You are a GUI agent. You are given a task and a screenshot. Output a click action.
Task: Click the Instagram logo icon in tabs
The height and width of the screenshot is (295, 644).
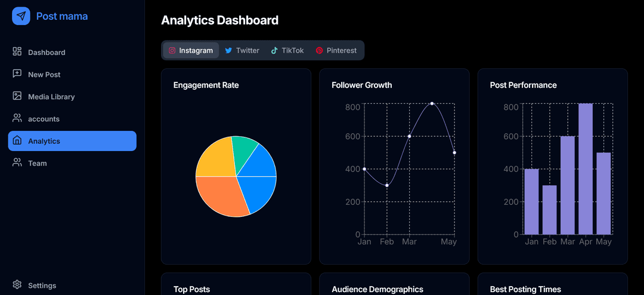coord(172,51)
